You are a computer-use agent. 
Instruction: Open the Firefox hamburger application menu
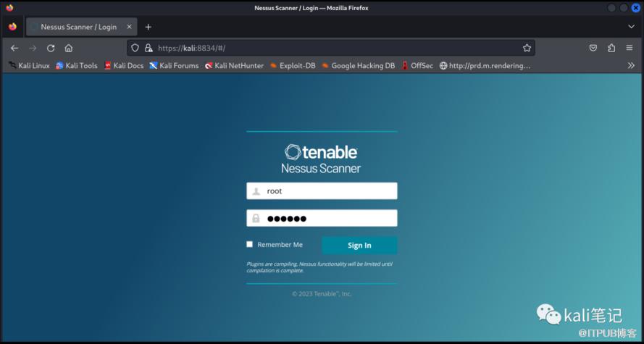point(630,48)
